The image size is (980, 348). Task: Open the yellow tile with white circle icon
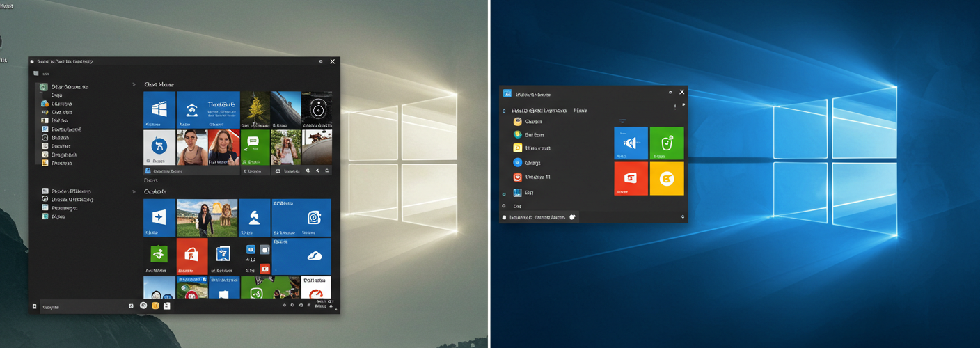pyautogui.click(x=667, y=178)
